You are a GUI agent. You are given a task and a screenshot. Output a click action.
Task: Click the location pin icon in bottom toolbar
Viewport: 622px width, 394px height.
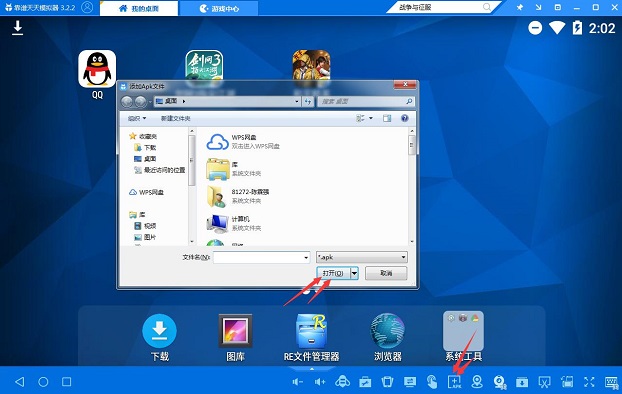477,382
